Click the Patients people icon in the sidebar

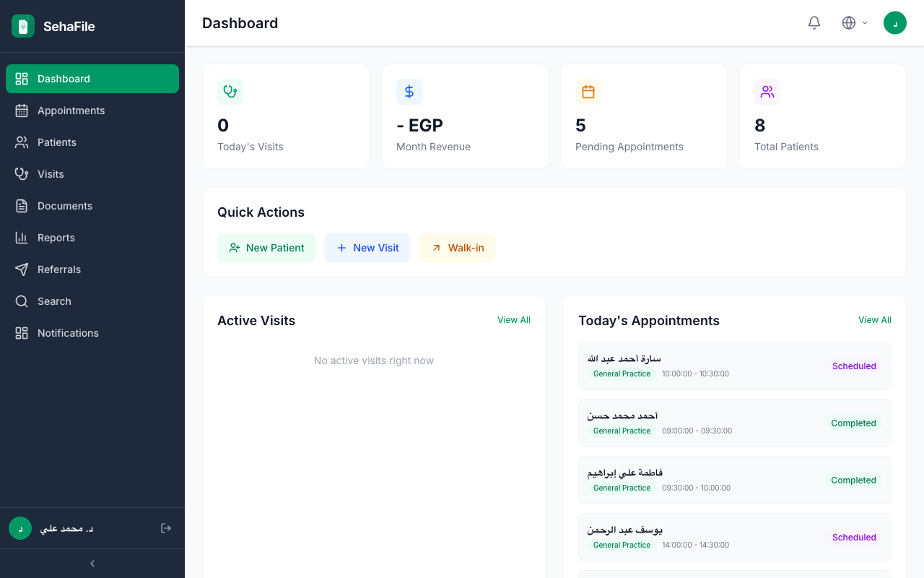pos(22,142)
